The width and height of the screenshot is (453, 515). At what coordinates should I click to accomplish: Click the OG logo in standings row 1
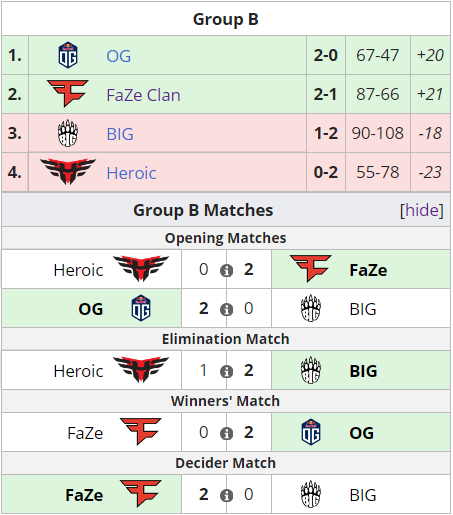coord(68,55)
